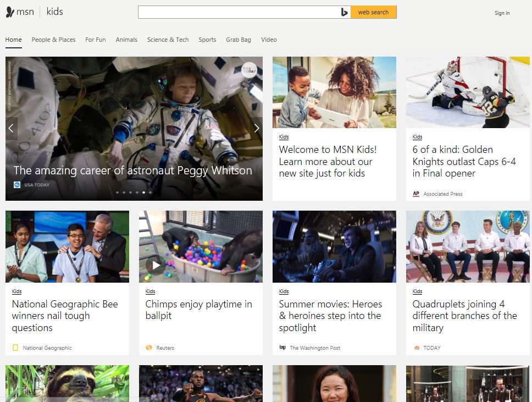Switch to Science & Tech section
The width and height of the screenshot is (532, 402).
[x=168, y=40]
